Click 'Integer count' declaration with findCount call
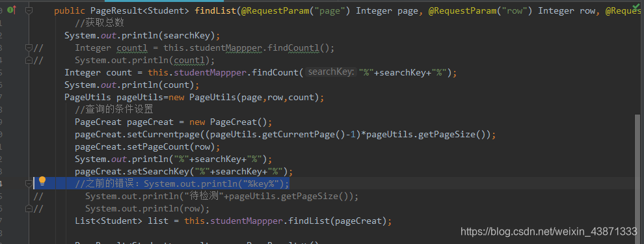This screenshot has height=244, width=644. pyautogui.click(x=260, y=73)
